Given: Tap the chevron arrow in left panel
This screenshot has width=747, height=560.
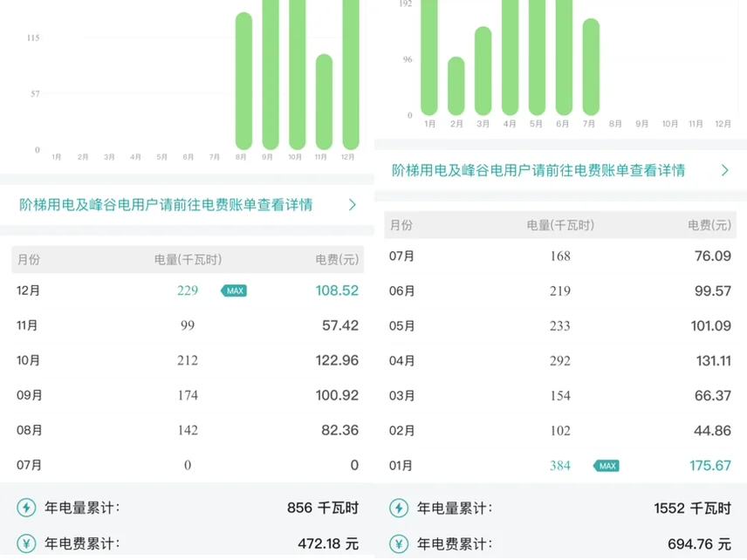Looking at the screenshot, I should [353, 205].
